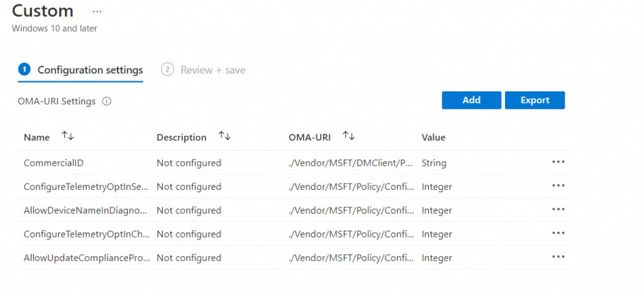
Task: Click the Value column header
Action: [433, 138]
